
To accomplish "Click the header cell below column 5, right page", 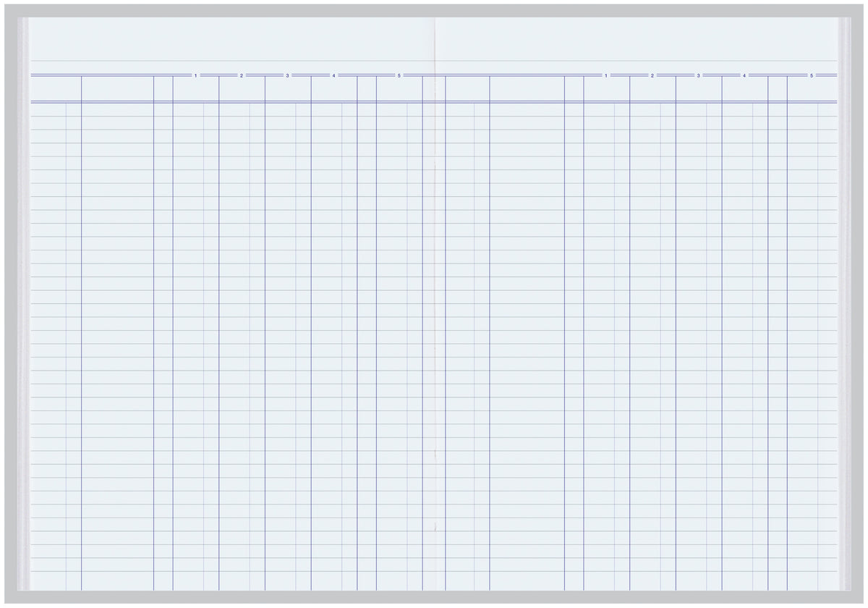I will [812, 88].
